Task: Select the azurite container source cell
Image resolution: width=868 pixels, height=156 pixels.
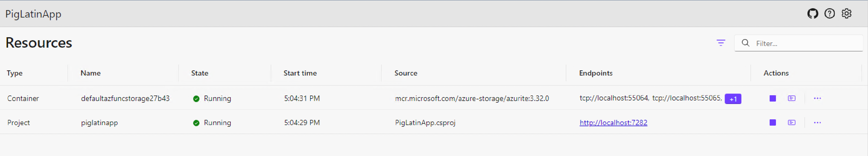Action: click(x=472, y=98)
